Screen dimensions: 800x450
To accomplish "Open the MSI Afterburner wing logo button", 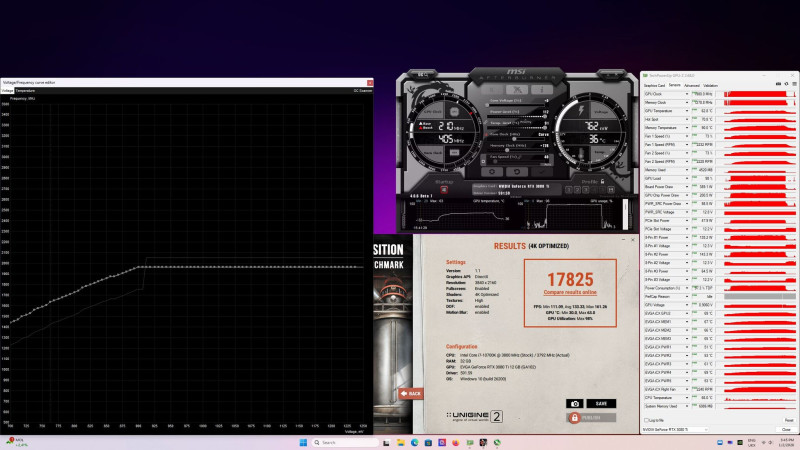I will [517, 89].
